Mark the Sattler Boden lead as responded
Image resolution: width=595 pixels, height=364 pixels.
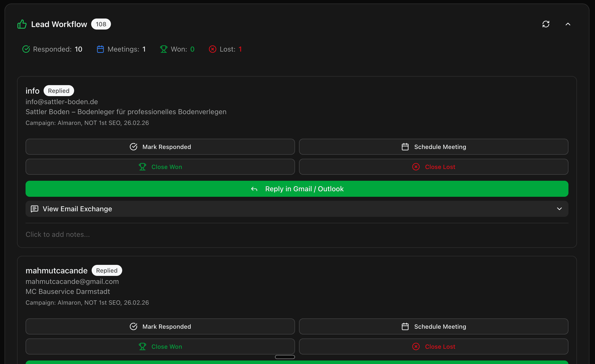160,147
